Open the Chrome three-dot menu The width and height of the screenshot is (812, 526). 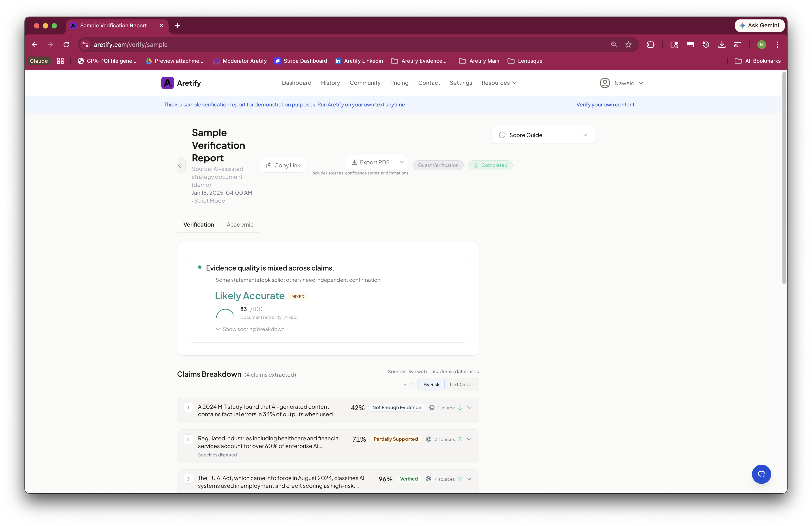tap(778, 45)
